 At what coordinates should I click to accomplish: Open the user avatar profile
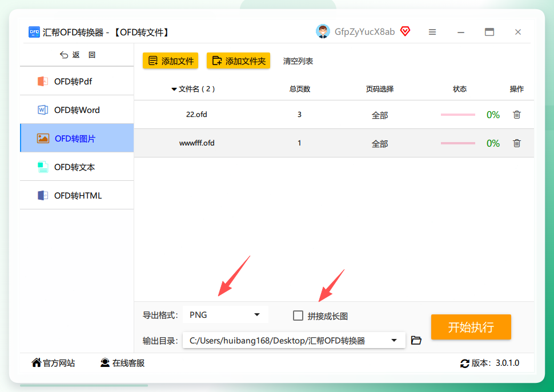[x=323, y=31]
